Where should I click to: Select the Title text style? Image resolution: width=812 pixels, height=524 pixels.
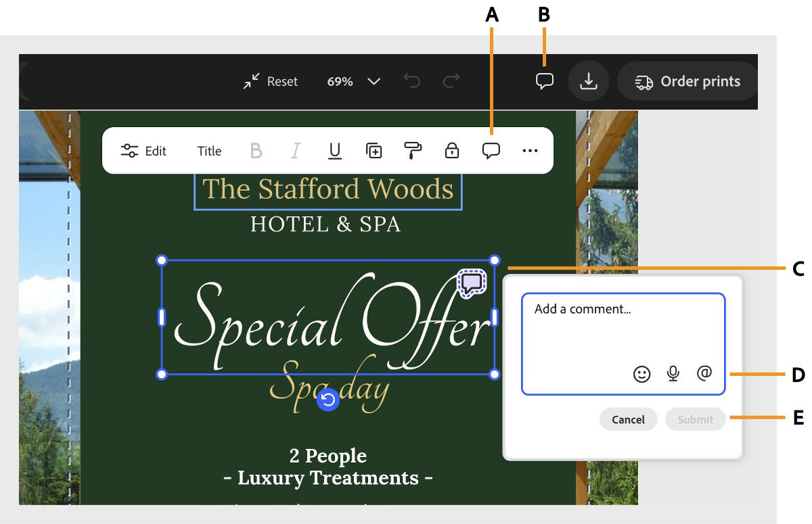[x=209, y=151]
